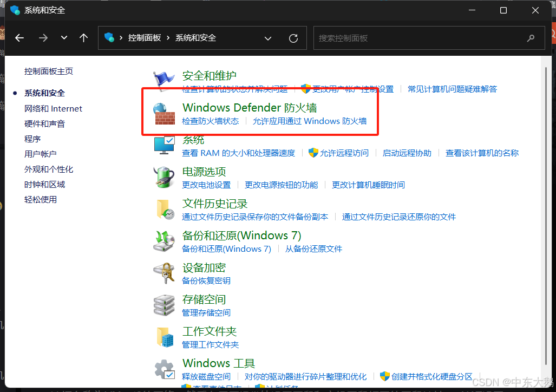Select 系统和安全 in the breadcrumb path
Image resolution: width=556 pixels, height=392 pixels.
(x=196, y=37)
